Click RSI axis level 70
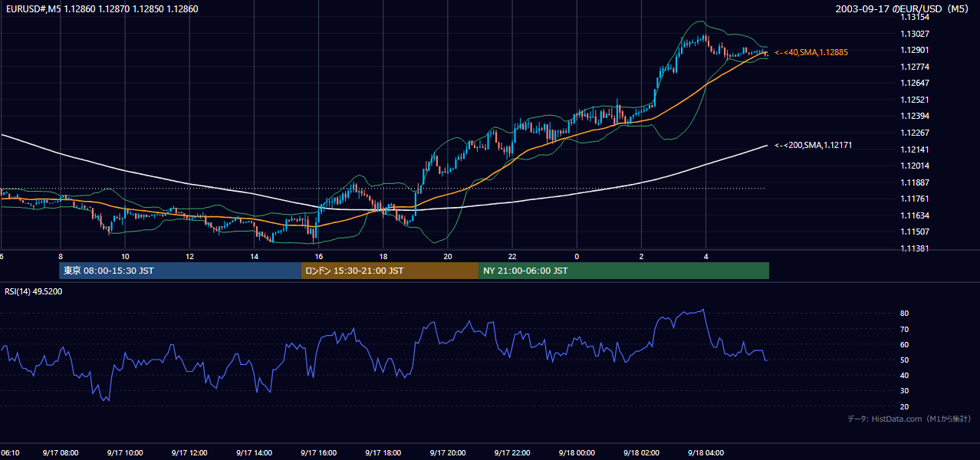This screenshot has height=460, width=980. point(904,329)
